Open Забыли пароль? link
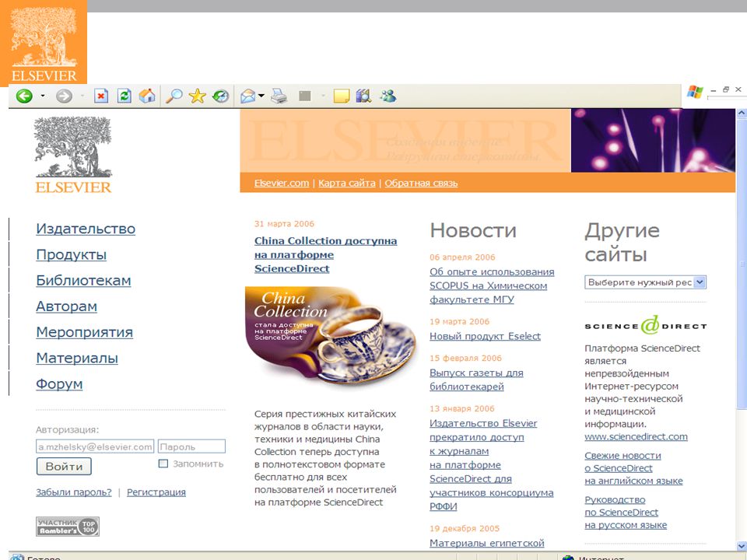This screenshot has width=747, height=560. 74,492
